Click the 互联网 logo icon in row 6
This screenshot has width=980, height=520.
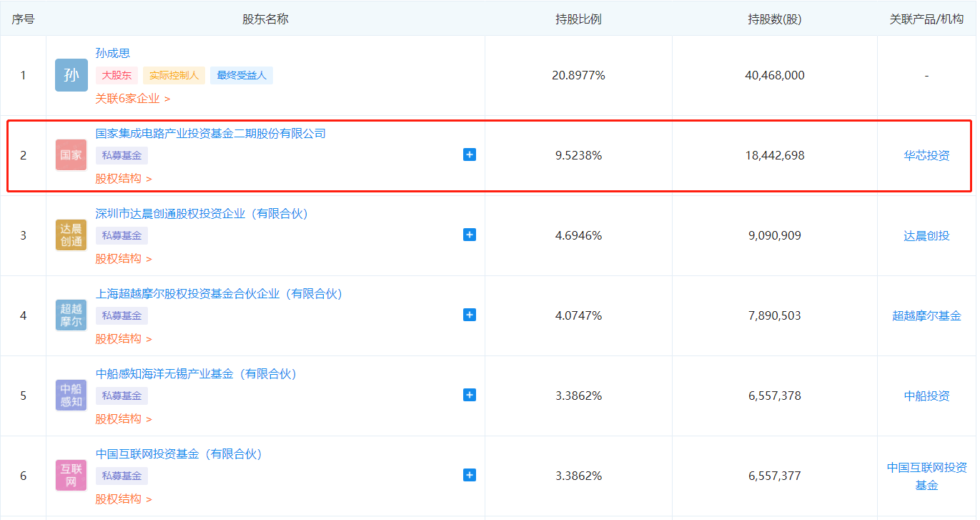click(71, 476)
